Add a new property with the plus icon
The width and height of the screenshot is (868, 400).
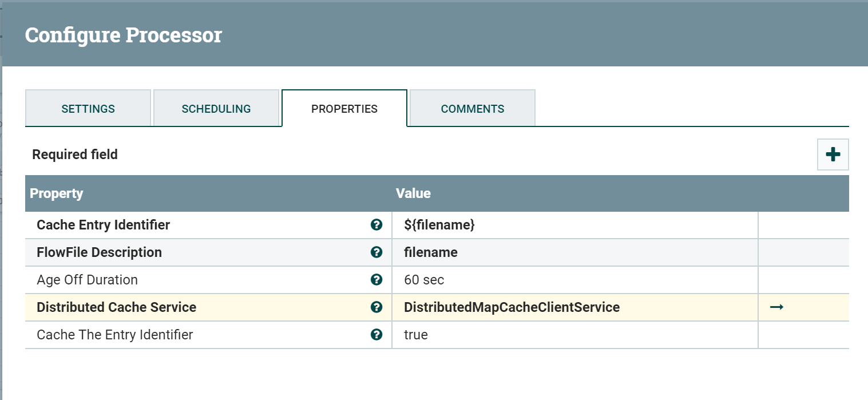tap(833, 154)
